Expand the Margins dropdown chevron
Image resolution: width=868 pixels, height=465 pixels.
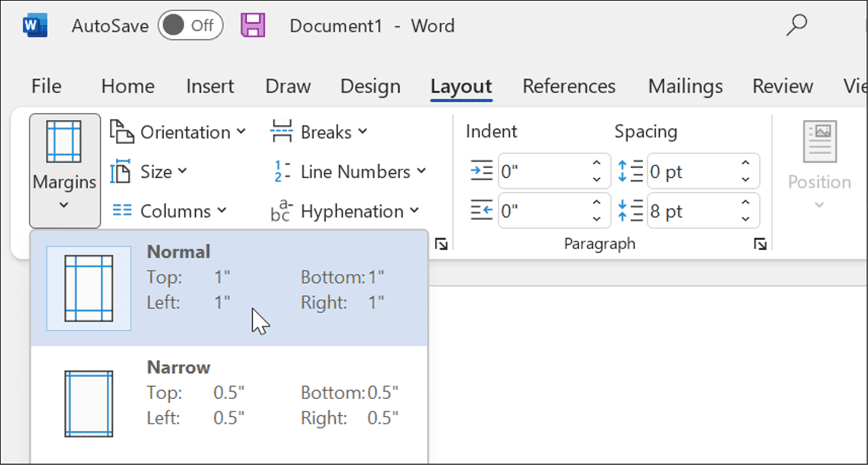click(x=64, y=205)
